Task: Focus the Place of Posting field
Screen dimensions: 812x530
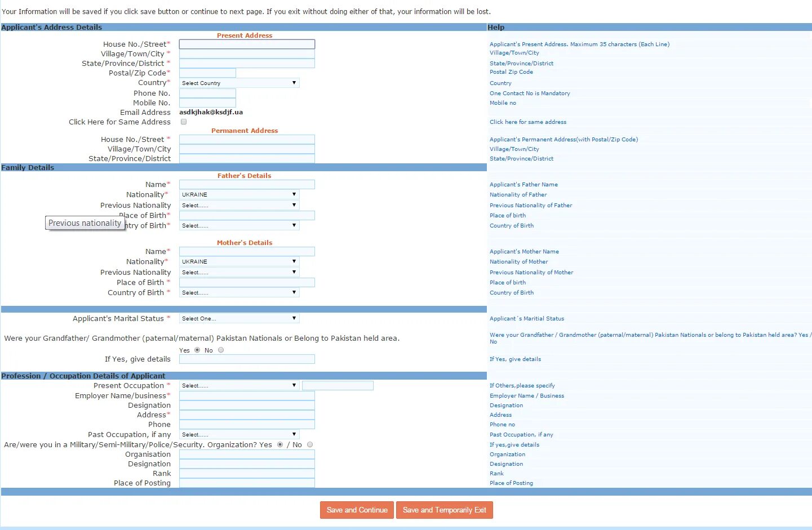Action: point(247,483)
